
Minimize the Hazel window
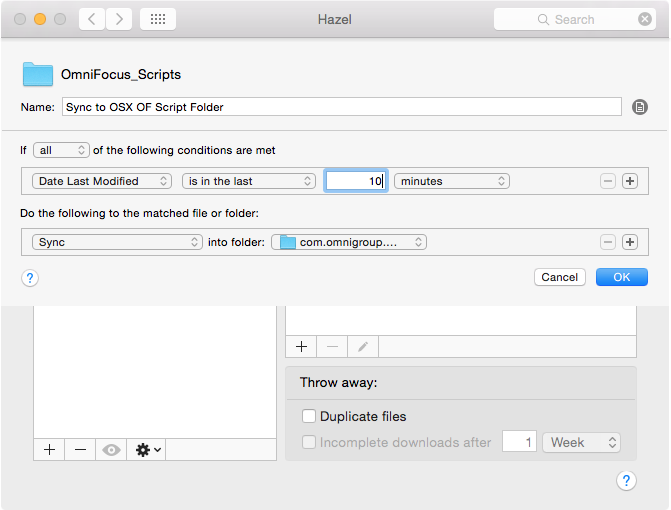[40, 19]
